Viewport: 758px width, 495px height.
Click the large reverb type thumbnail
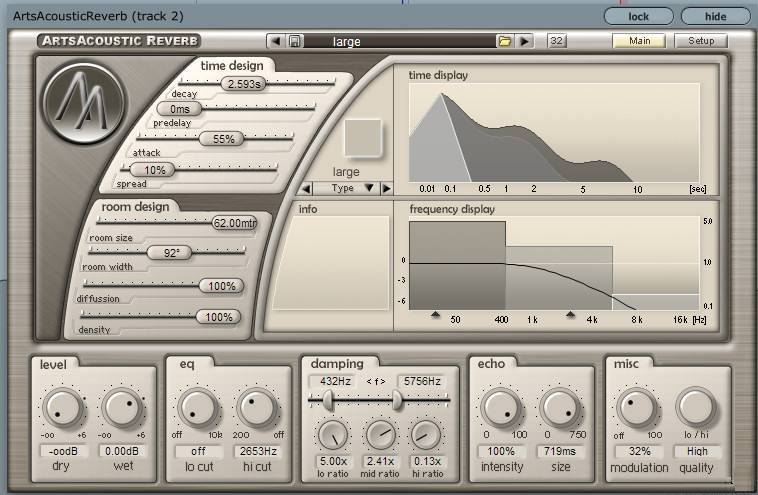tap(363, 138)
